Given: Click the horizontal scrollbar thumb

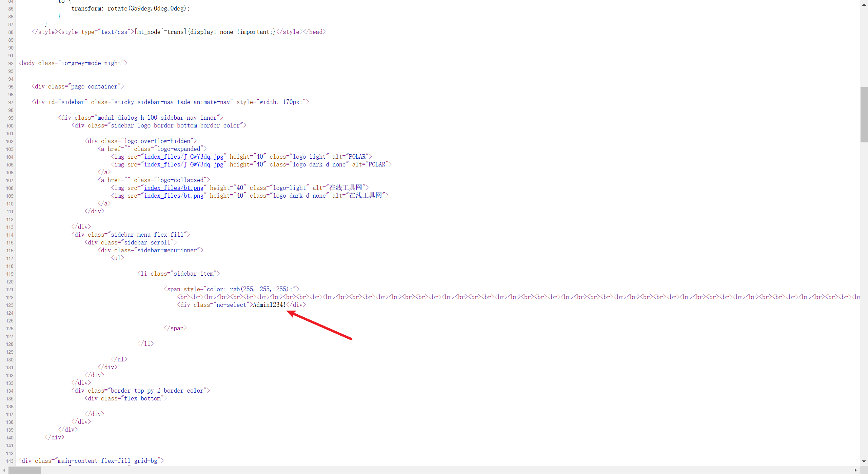Looking at the screenshot, I should [x=24, y=470].
